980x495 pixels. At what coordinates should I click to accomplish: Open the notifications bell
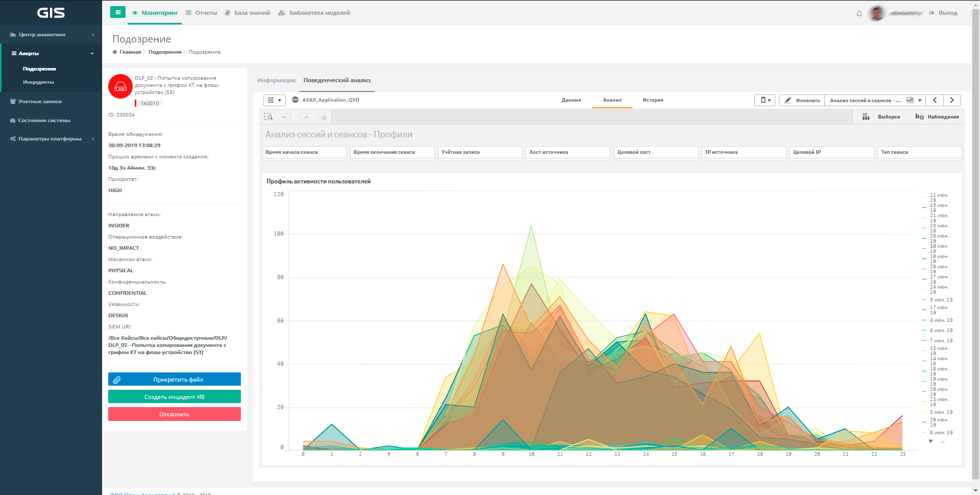[x=859, y=13]
